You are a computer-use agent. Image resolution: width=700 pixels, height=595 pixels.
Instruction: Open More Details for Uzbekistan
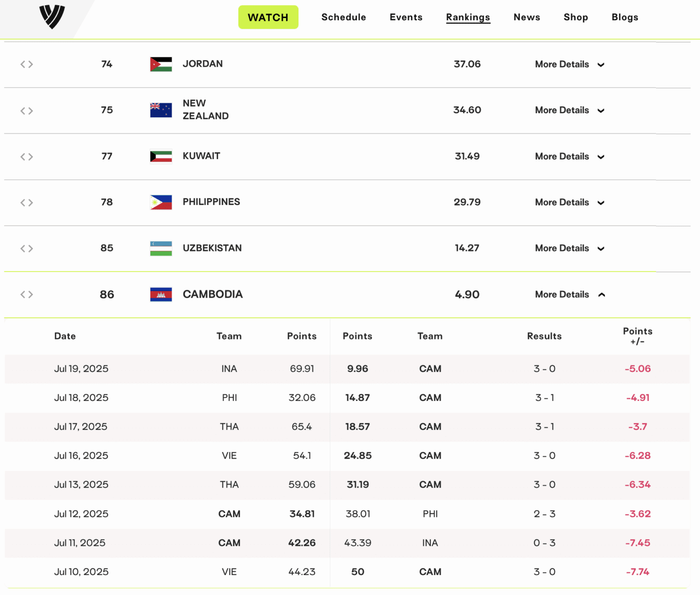(x=569, y=248)
